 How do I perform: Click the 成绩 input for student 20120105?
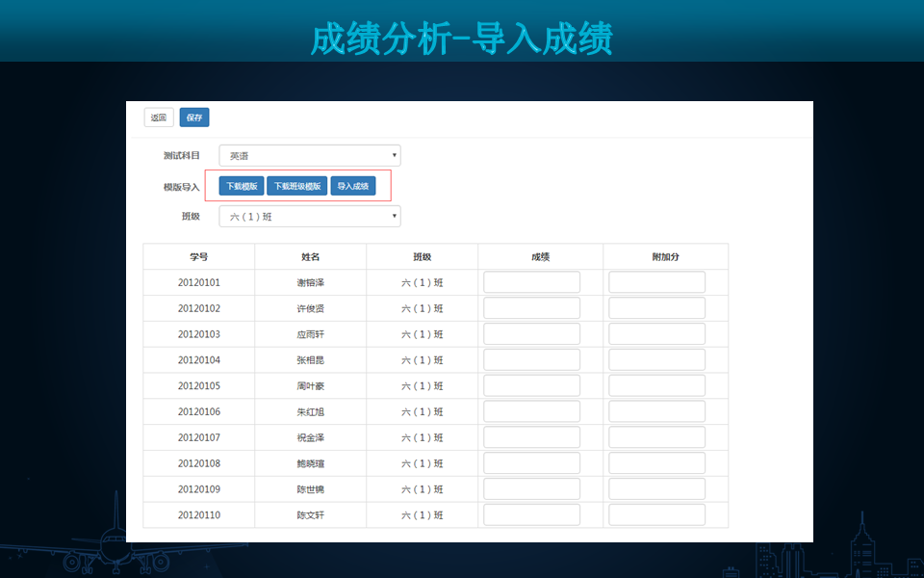531,385
